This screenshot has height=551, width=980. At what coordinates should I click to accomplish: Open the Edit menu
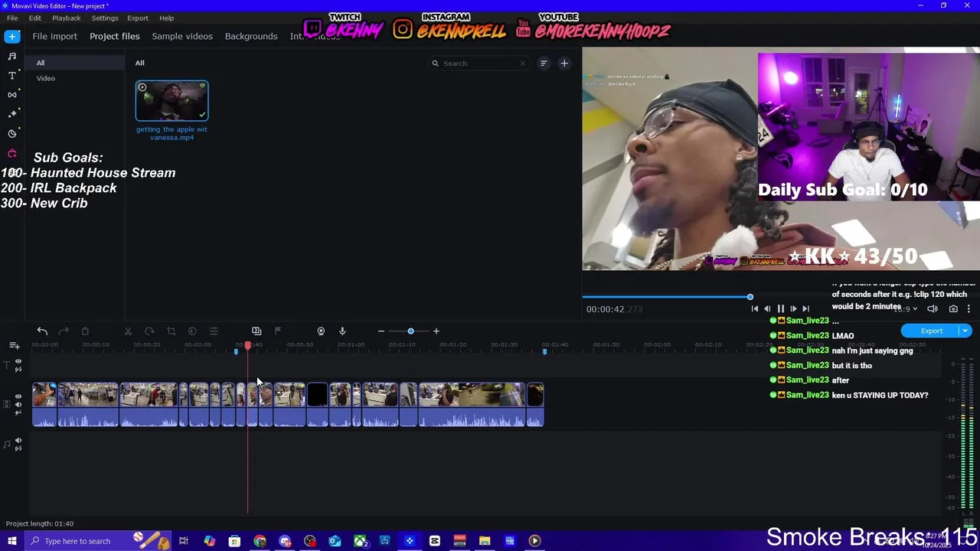pyautogui.click(x=35, y=18)
